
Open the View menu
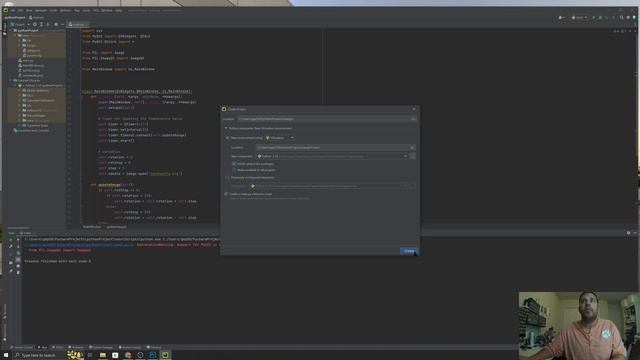(29, 10)
